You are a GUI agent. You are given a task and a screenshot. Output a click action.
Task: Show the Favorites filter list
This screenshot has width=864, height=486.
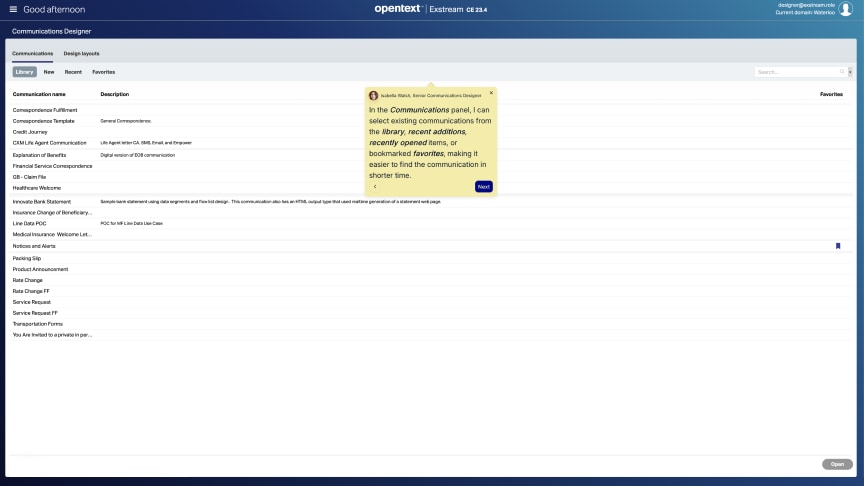pos(103,72)
